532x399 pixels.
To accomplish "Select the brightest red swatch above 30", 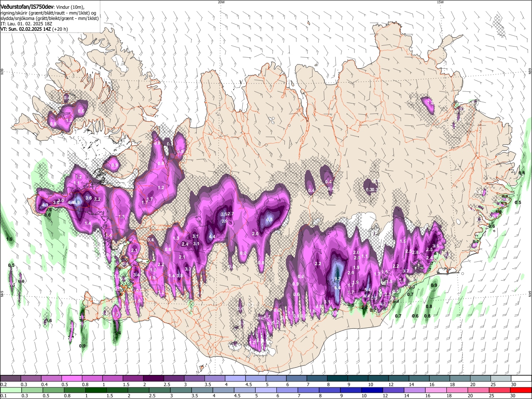I will coord(521,390).
